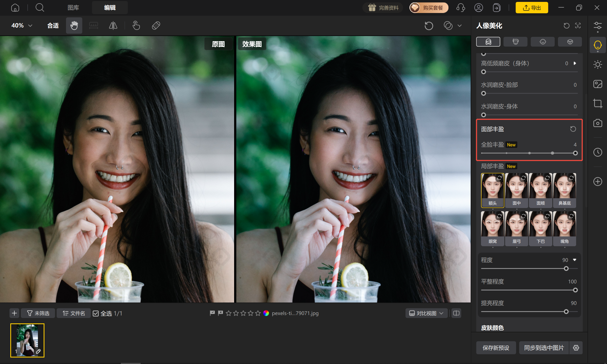The height and width of the screenshot is (364, 607).
Task: Toggle the split view icon beside 对比视图
Action: pos(456,313)
